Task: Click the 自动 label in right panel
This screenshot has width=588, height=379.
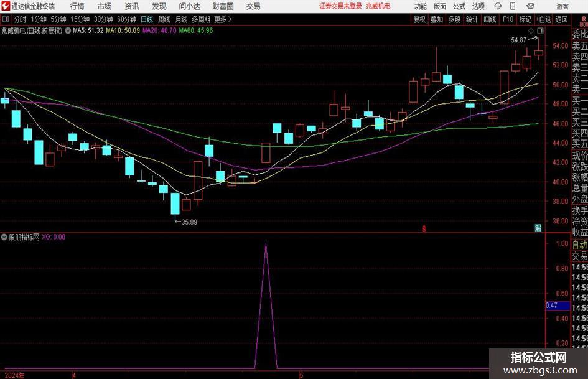Action: (x=580, y=245)
